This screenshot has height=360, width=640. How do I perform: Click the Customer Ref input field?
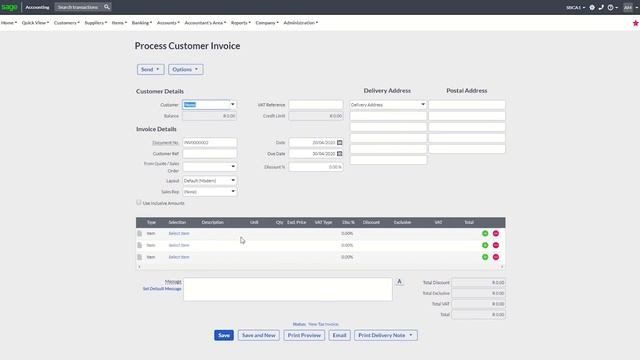pyautogui.click(x=209, y=153)
